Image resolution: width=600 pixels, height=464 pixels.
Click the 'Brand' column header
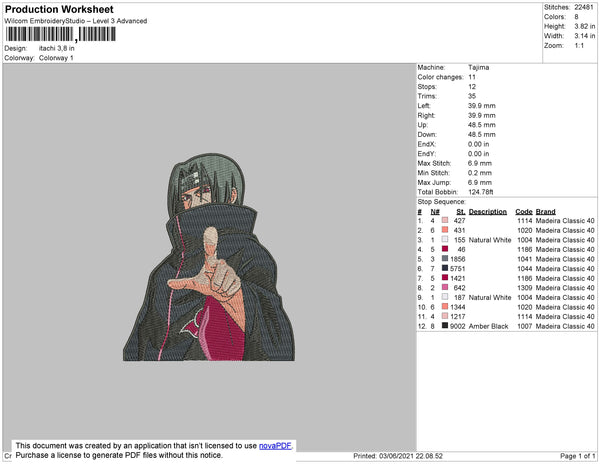pyautogui.click(x=545, y=212)
